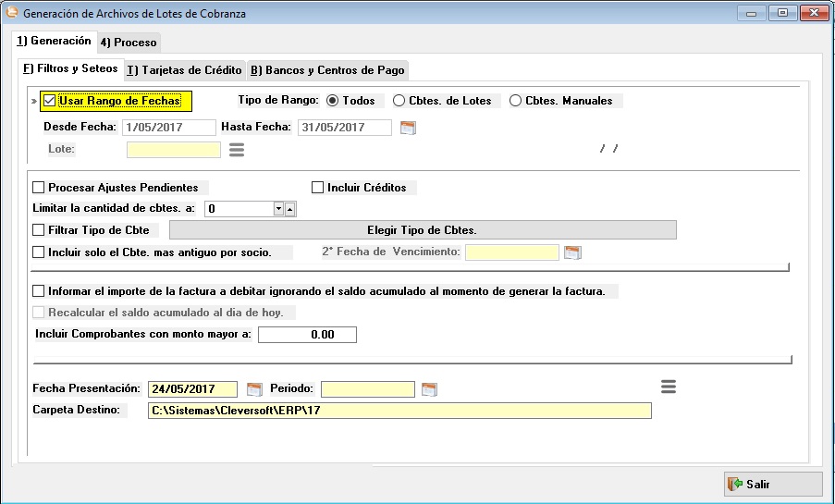Switch to the 4) Proceso tab

tap(129, 43)
